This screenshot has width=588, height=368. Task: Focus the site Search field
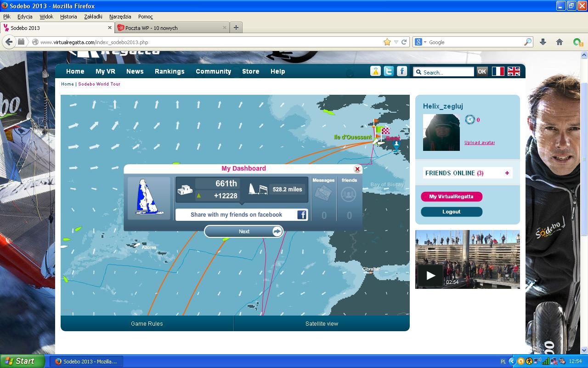pyautogui.click(x=444, y=72)
